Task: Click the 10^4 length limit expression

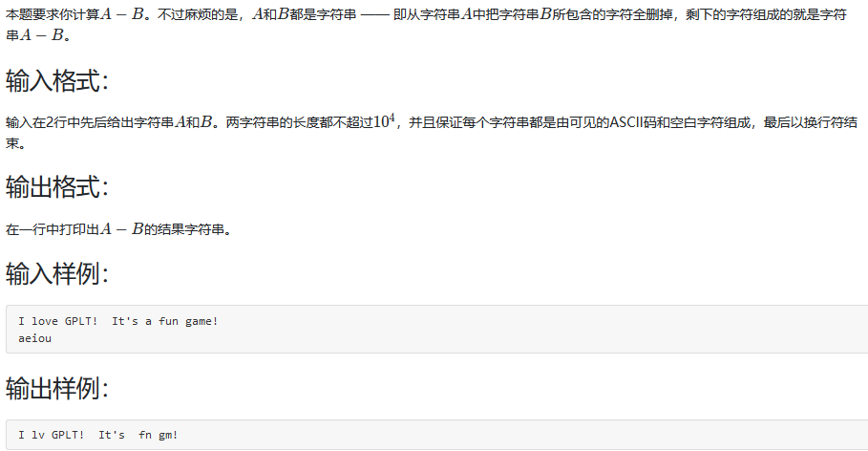Action: coord(384,120)
